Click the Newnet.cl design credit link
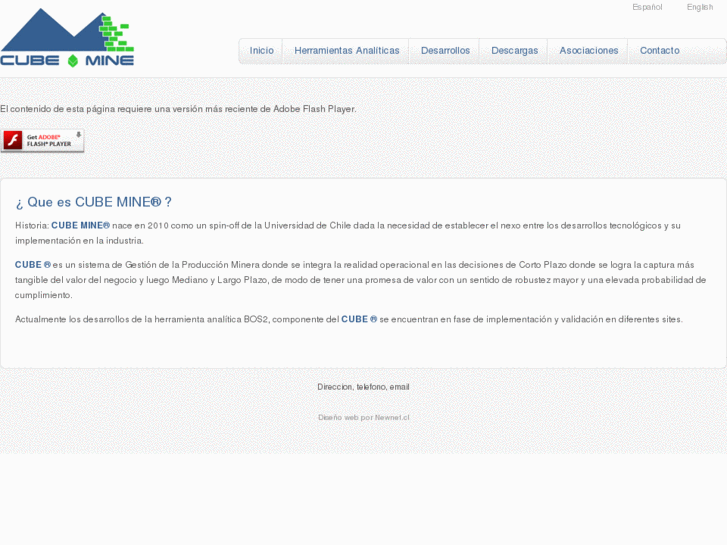 (x=392, y=417)
